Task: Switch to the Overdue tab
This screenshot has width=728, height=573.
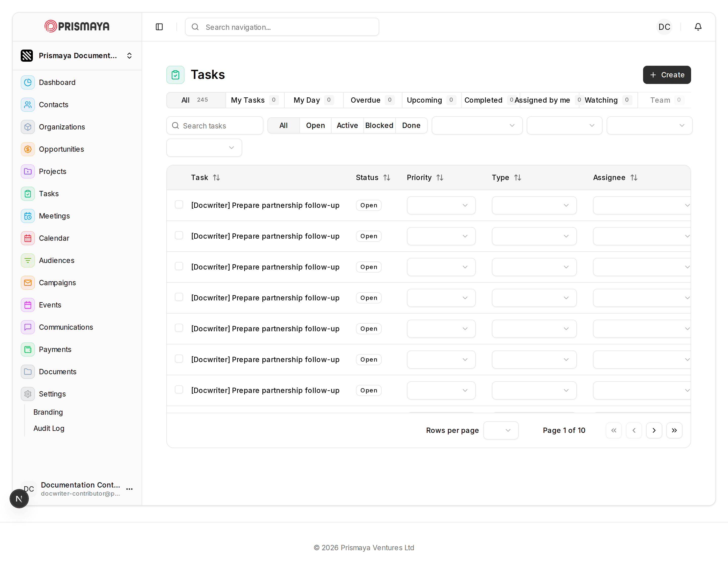Action: (373, 100)
